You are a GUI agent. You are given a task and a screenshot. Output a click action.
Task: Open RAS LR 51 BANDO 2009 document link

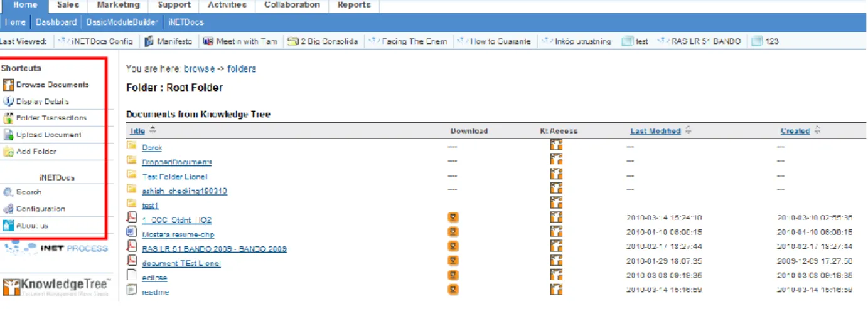click(215, 249)
